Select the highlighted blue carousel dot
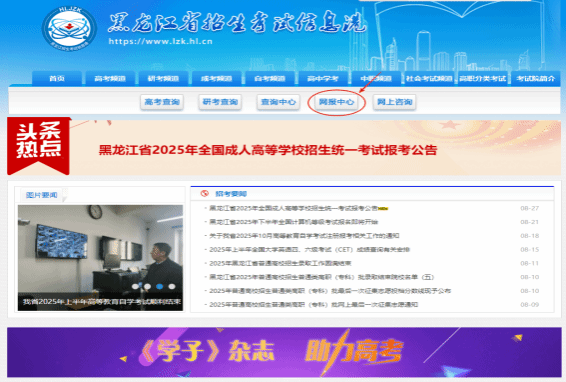 160,286
